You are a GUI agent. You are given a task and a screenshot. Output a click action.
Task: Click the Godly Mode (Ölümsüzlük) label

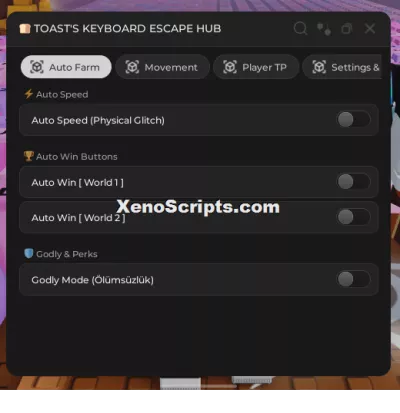point(92,280)
